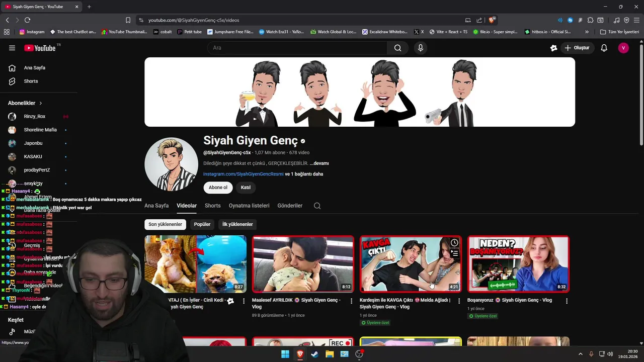Click the address bar URL field
This screenshot has height=362, width=644.
tap(302, 20)
